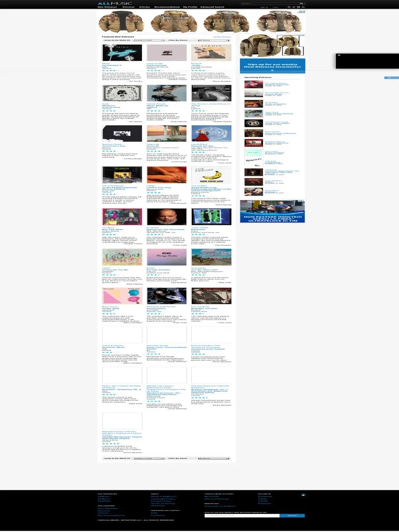The width and height of the screenshot is (399, 532).
Task: Open the Recommendations menu item
Action: click(167, 7)
